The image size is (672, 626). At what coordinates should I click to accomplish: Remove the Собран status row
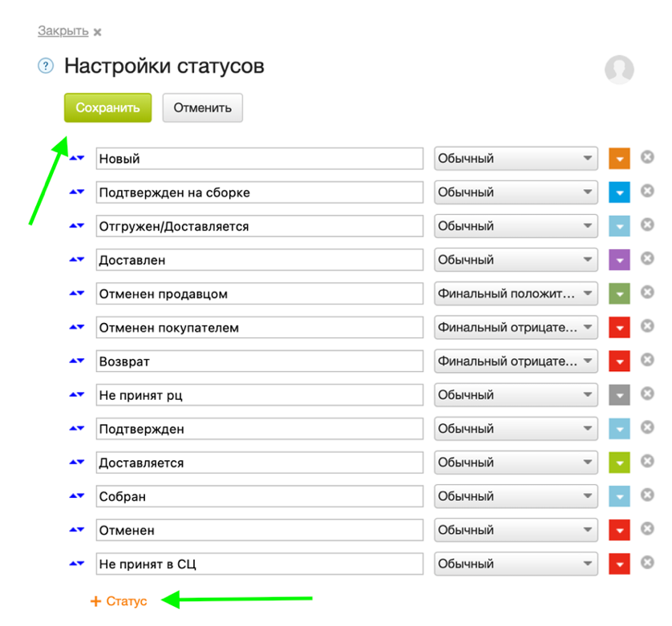647,496
